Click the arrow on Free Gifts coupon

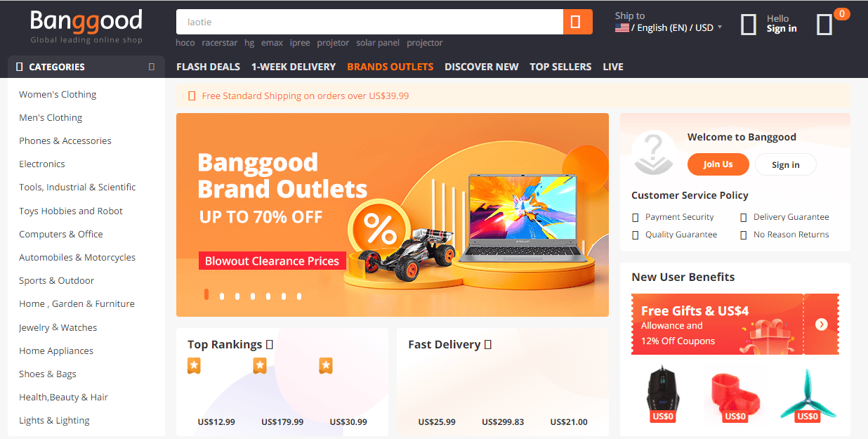822,324
